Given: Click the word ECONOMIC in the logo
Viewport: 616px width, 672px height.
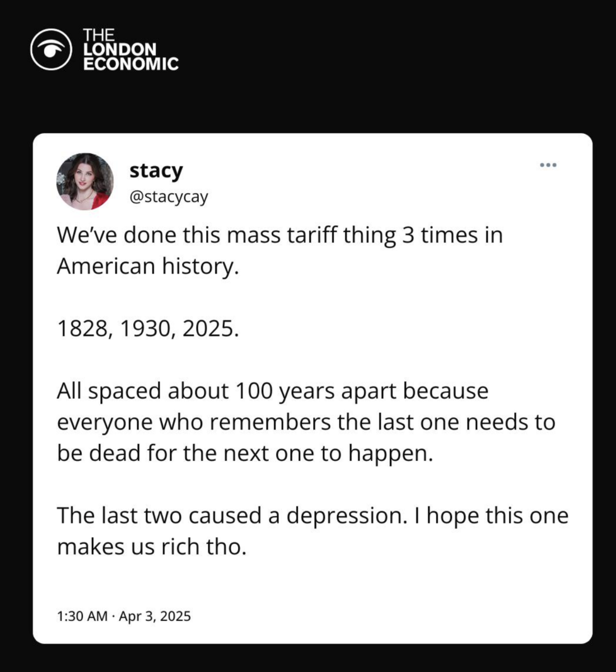Looking at the screenshot, I should (x=131, y=64).
